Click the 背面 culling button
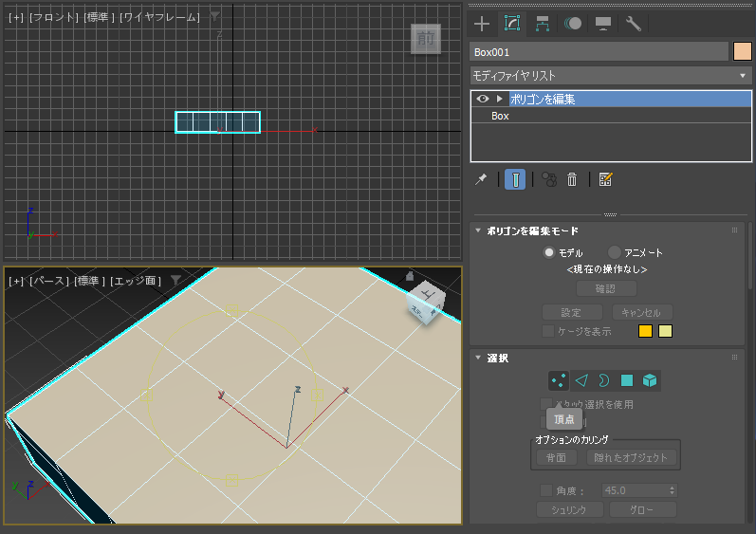 pyautogui.click(x=557, y=457)
